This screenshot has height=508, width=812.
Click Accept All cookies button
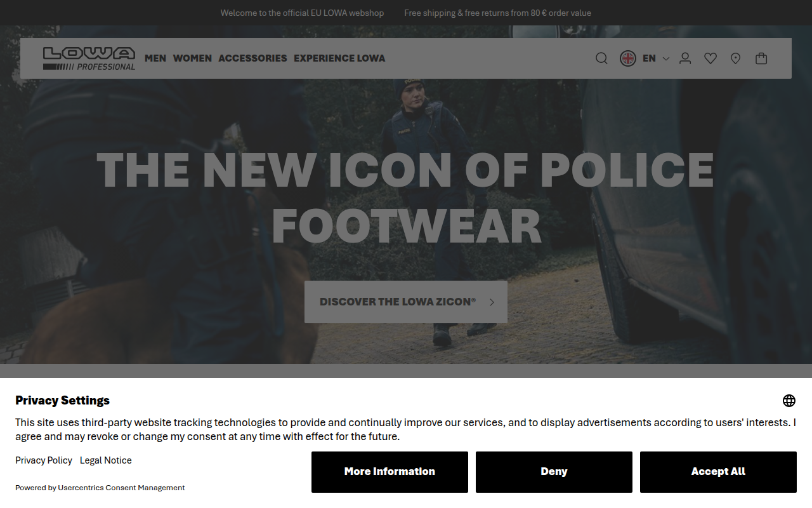718,472
